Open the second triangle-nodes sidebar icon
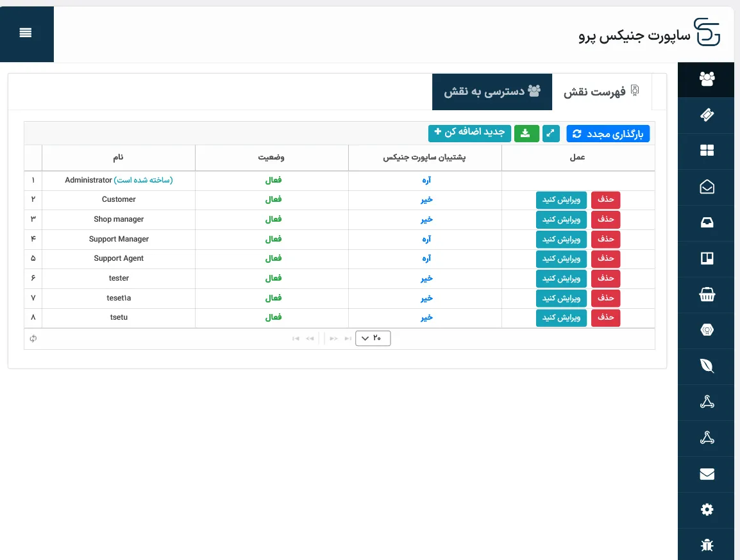Image resolution: width=740 pixels, height=560 pixels. coord(707,438)
